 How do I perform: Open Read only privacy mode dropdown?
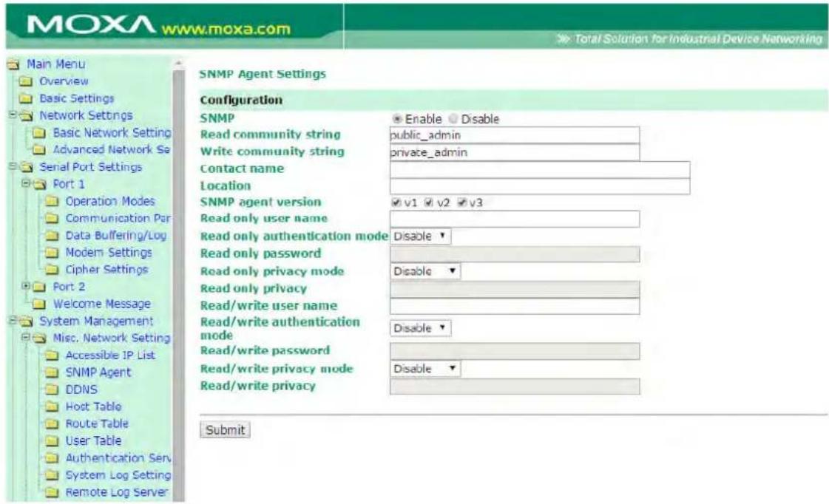pos(425,271)
